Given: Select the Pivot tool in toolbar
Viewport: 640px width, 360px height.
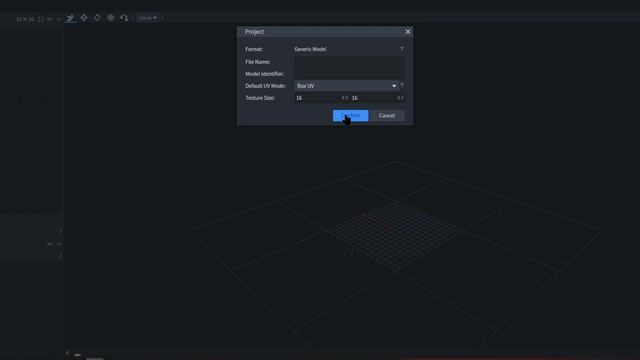Looking at the screenshot, I should click(x=111, y=18).
